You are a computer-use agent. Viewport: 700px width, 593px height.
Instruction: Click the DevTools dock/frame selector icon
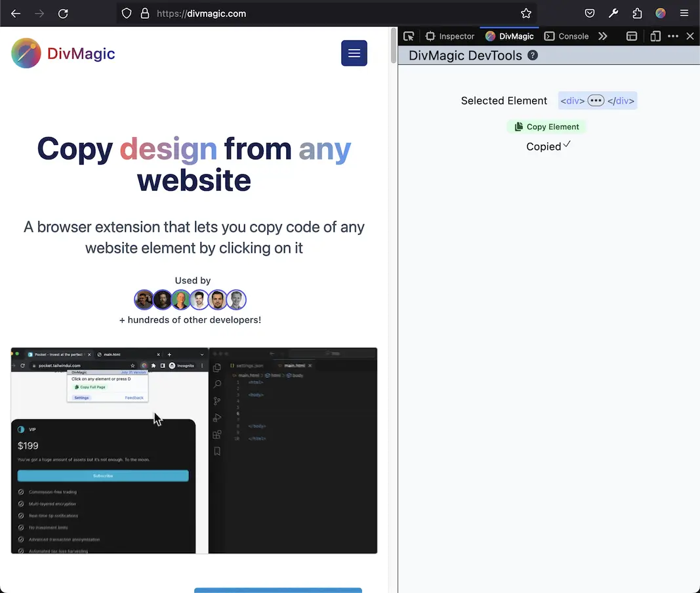coord(632,36)
